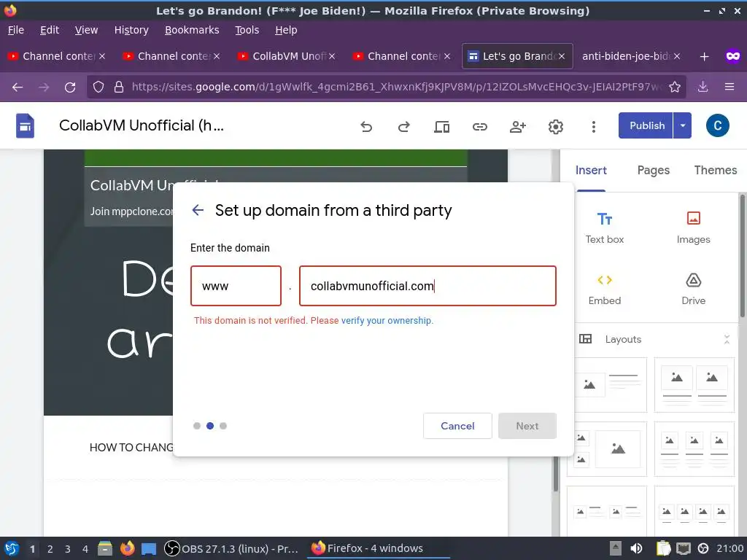Switch to workspace 4 on taskbar
Viewport: 747px width, 560px height.
pyautogui.click(x=85, y=549)
